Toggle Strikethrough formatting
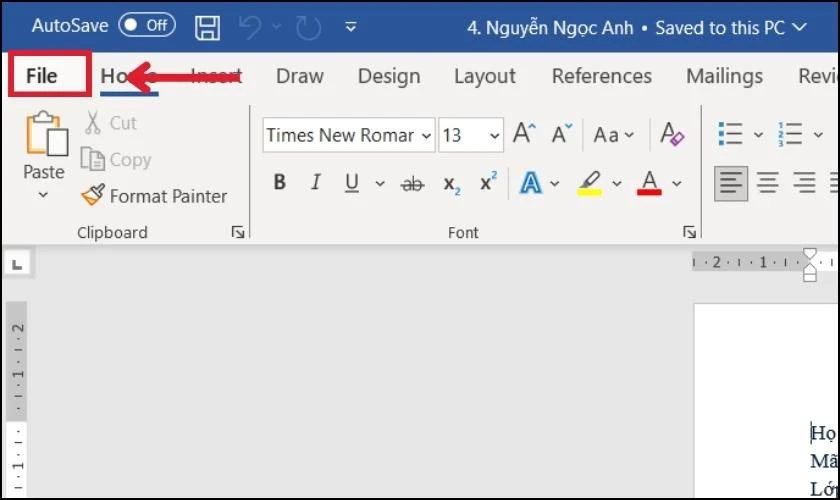The image size is (840, 500). (412, 184)
